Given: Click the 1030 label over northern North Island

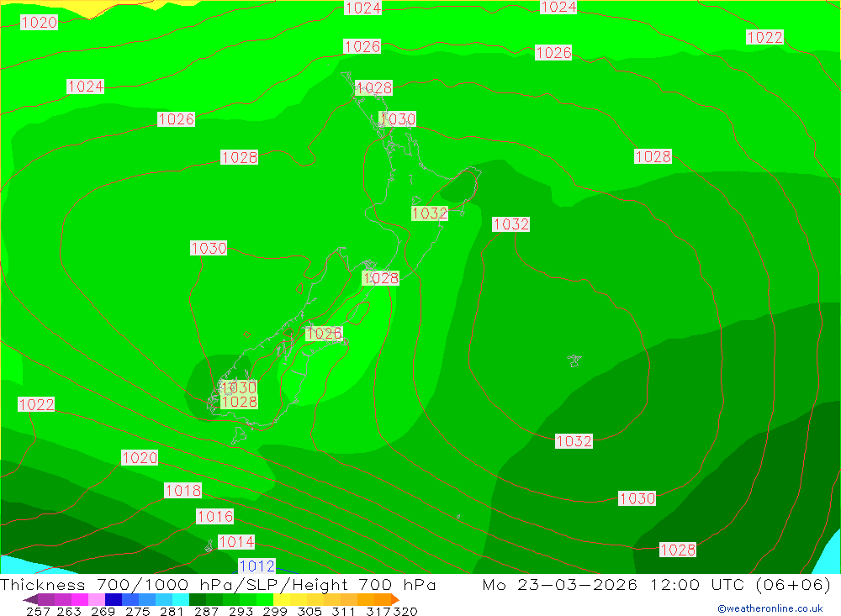Looking at the screenshot, I should coord(398,119).
